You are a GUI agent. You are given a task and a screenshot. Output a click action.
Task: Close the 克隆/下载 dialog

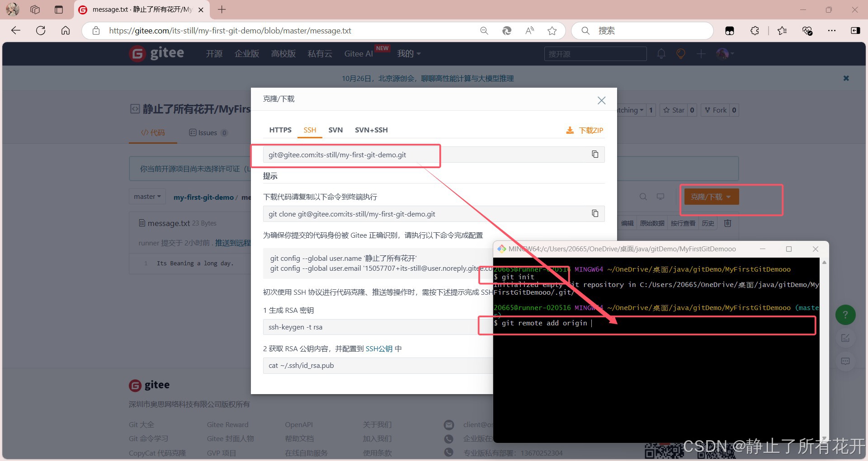[601, 100]
